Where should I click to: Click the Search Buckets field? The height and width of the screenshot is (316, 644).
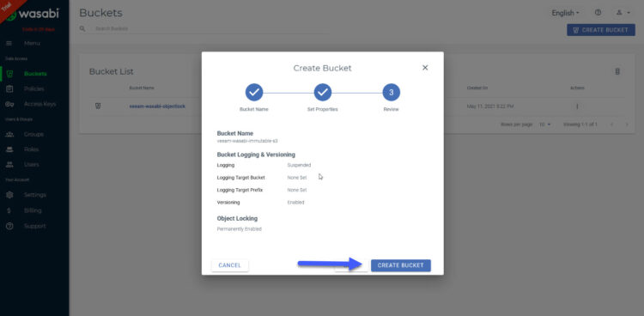(210, 28)
